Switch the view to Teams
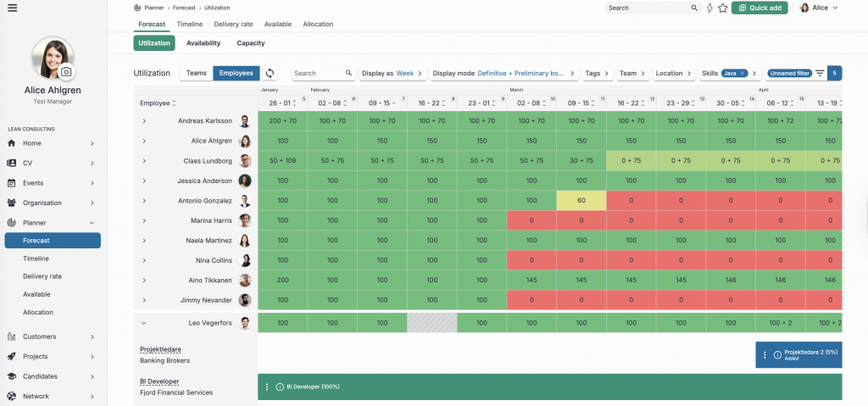 (196, 74)
